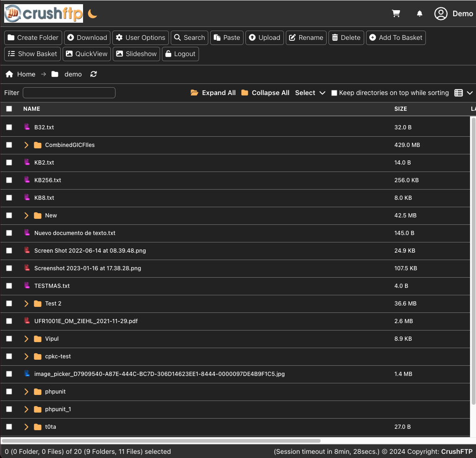
Task: Open the list view layout icon
Action: pos(458,93)
